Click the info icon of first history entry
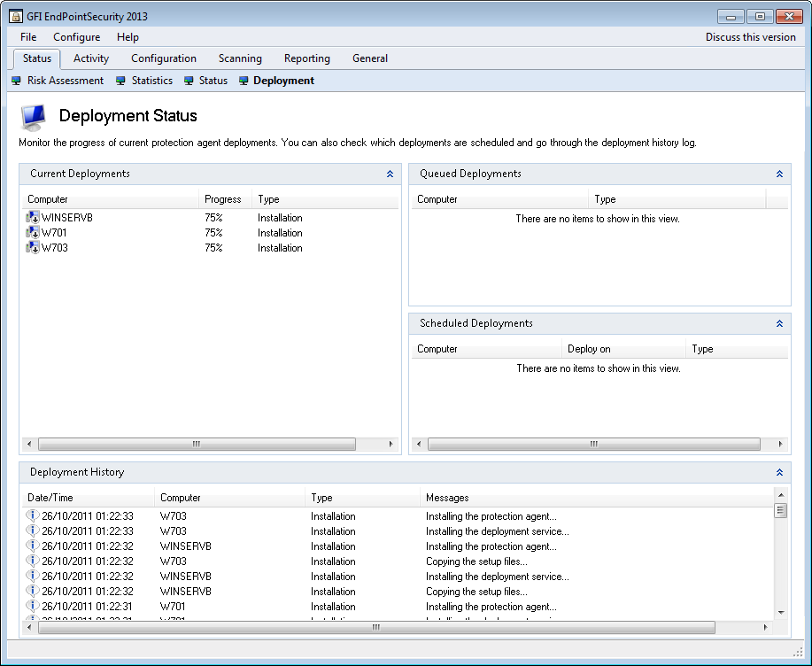The image size is (812, 666). coord(33,516)
